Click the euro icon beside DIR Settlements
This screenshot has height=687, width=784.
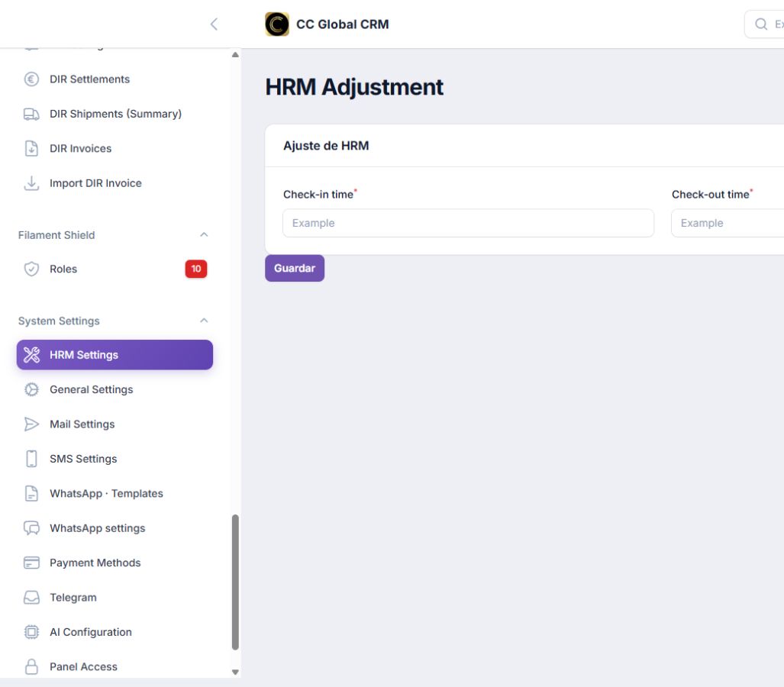click(x=31, y=79)
